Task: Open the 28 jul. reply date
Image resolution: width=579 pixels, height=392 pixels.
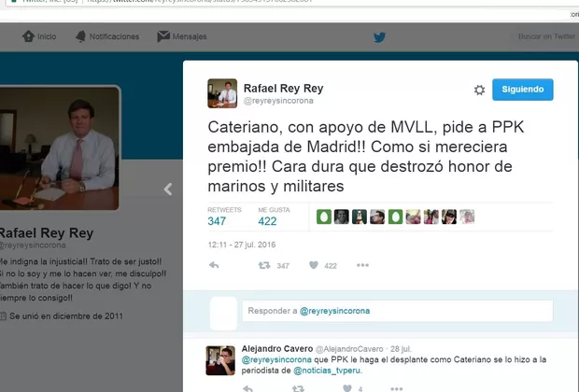Action: 401,349
